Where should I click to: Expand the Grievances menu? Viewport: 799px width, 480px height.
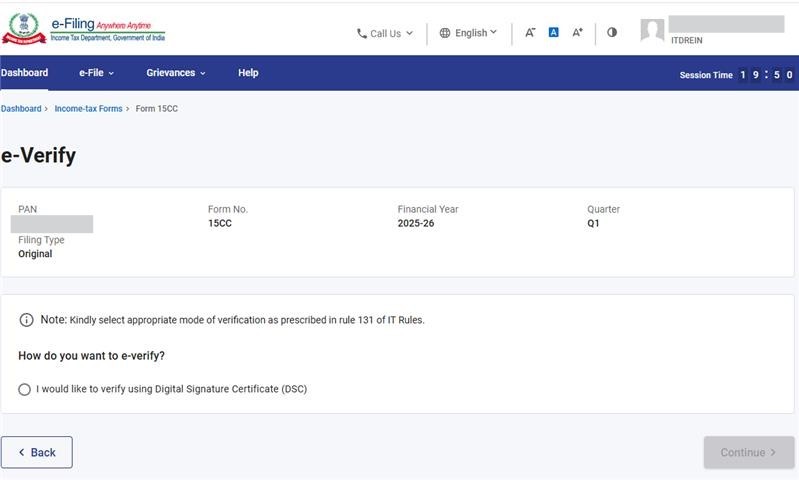(x=175, y=73)
